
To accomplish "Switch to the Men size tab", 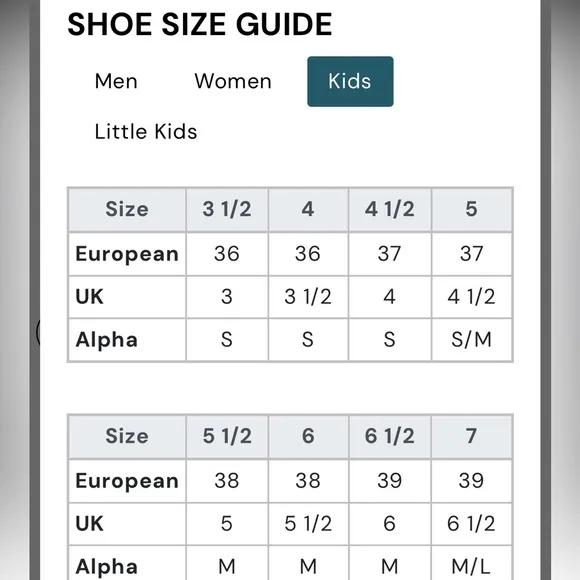I will pos(116,81).
